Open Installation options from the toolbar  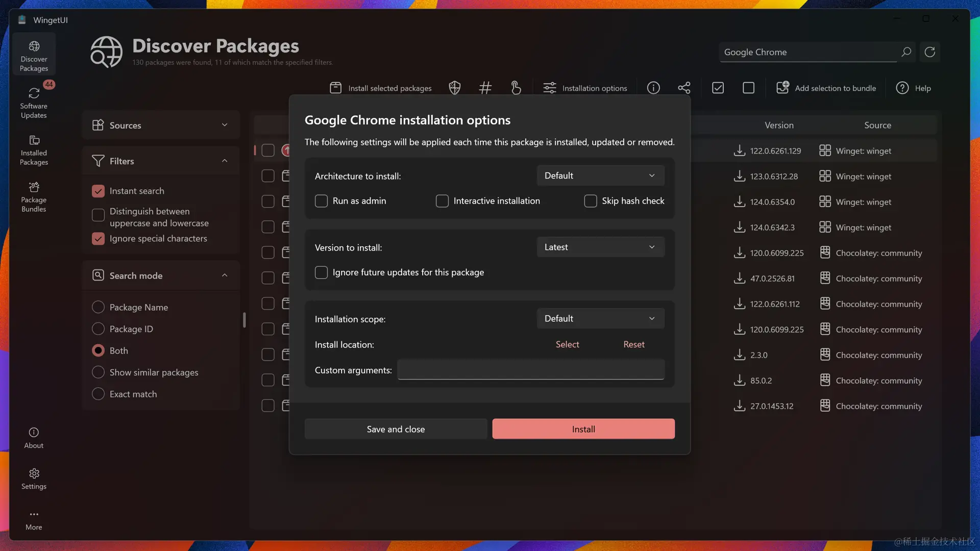tap(585, 88)
